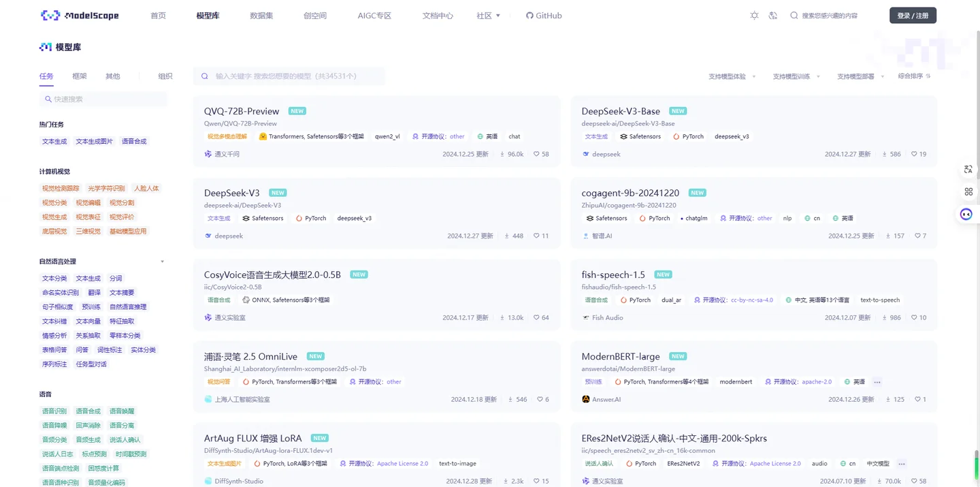Open the ArtAug FLUX 增强 LoRA title
Screen dimensions: 980x487
pyautogui.click(x=253, y=438)
